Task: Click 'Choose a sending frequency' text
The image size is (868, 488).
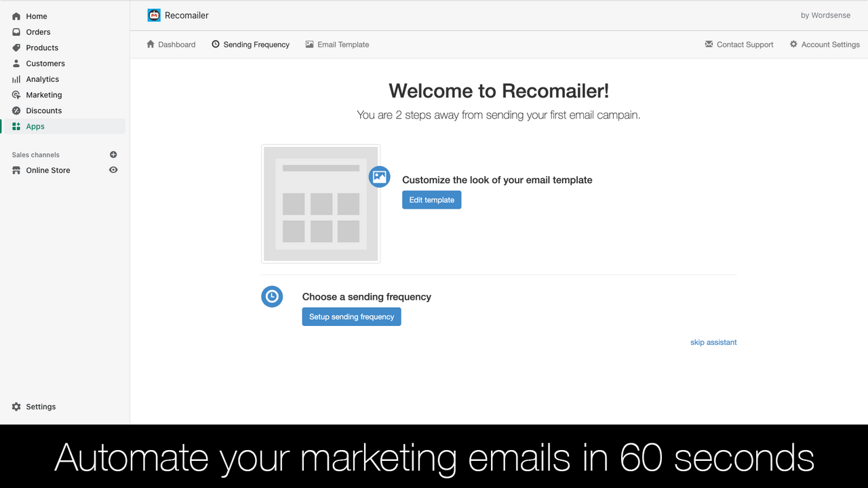Action: 367,297
